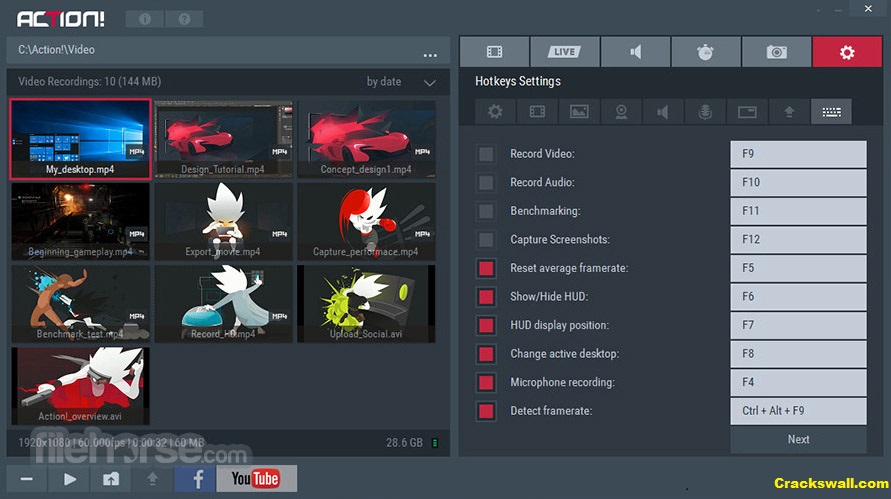Select the webcam settings sub-icon
Viewport: 891px width, 499px height.
(x=621, y=111)
